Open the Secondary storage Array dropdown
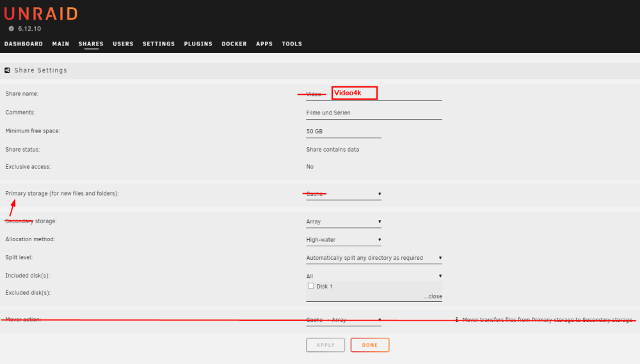640x364 pixels. tap(344, 221)
